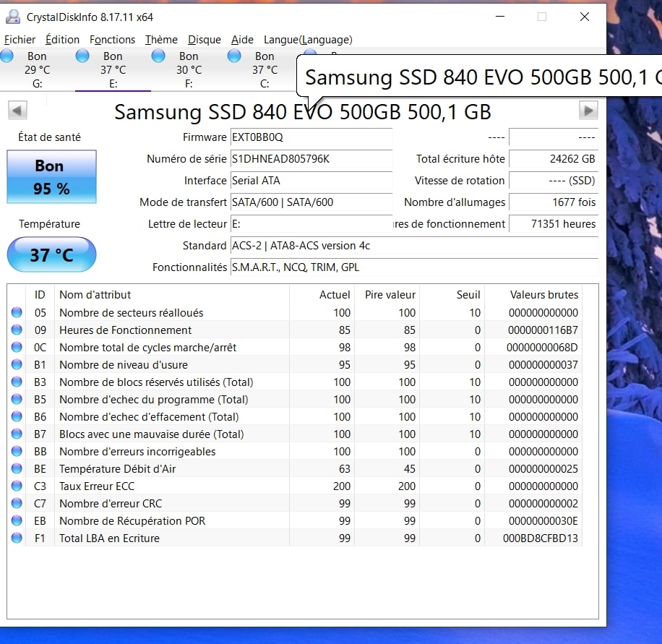This screenshot has width=662, height=644.
Task: Click power-on count 1677 fois
Action: (554, 202)
